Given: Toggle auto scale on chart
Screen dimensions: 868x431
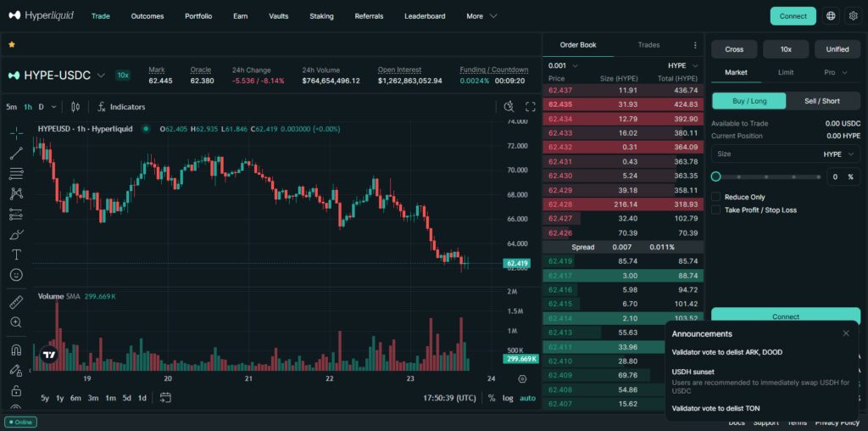Looking at the screenshot, I should [527, 398].
